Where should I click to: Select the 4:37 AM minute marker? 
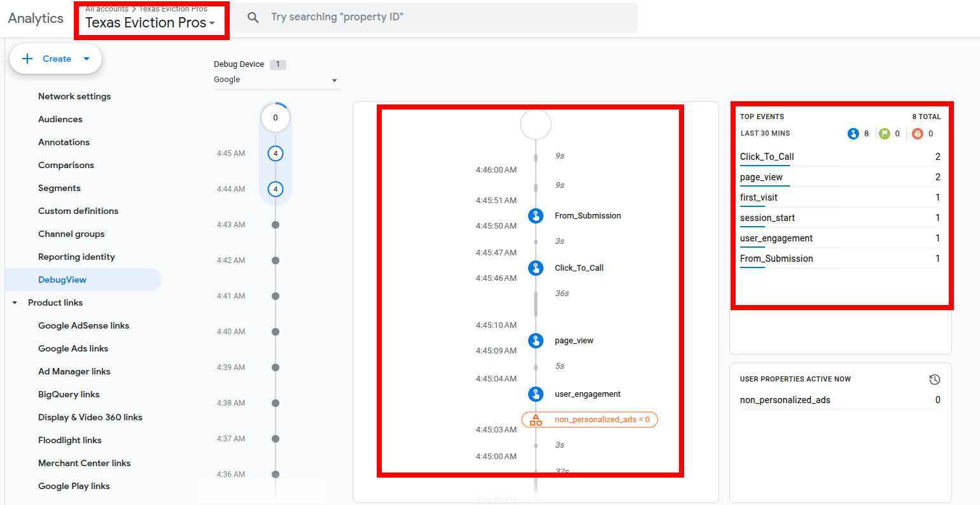(x=276, y=439)
